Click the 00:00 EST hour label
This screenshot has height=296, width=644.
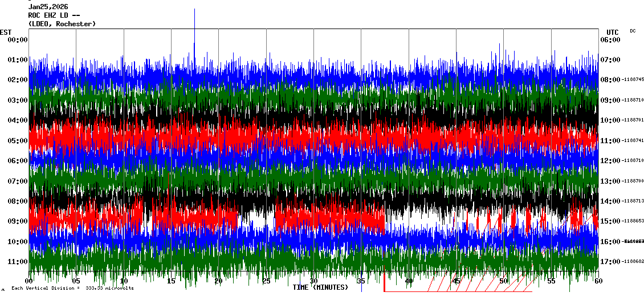pyautogui.click(x=17, y=40)
